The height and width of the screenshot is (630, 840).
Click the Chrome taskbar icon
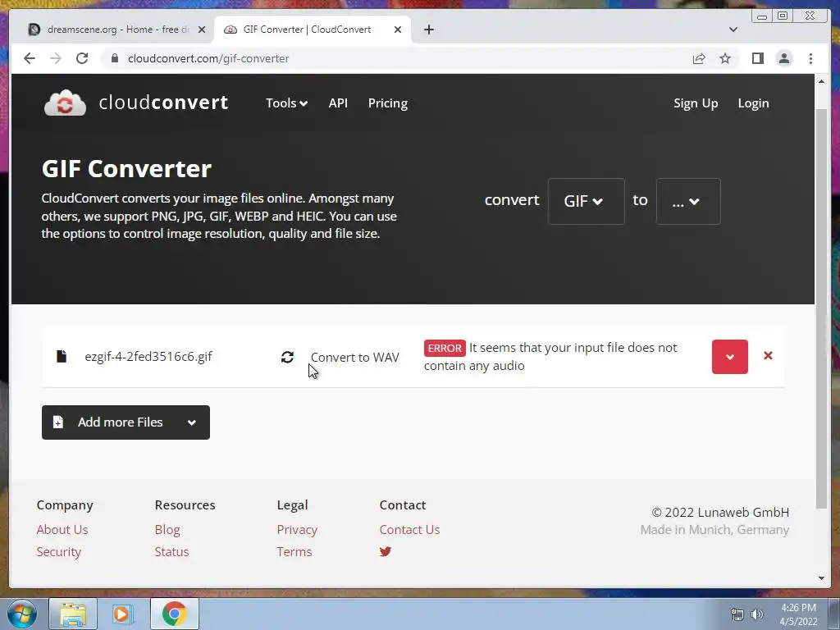tap(174, 614)
